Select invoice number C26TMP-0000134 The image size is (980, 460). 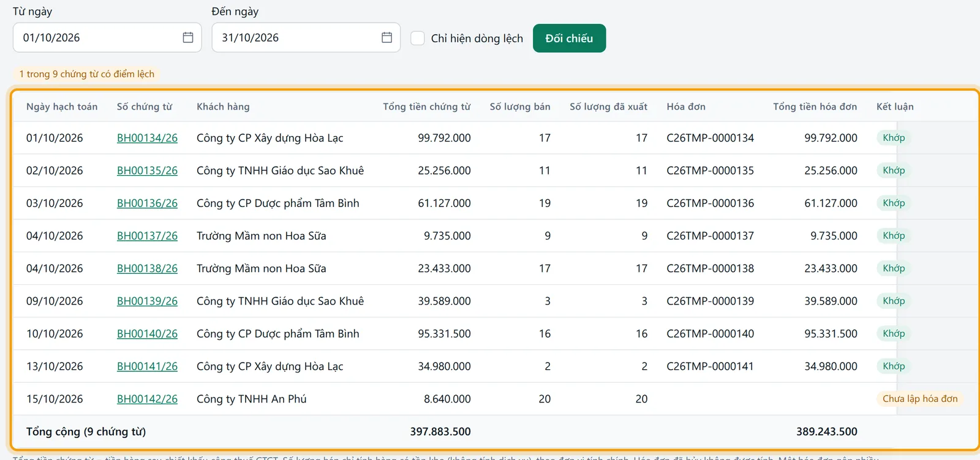pyautogui.click(x=710, y=138)
